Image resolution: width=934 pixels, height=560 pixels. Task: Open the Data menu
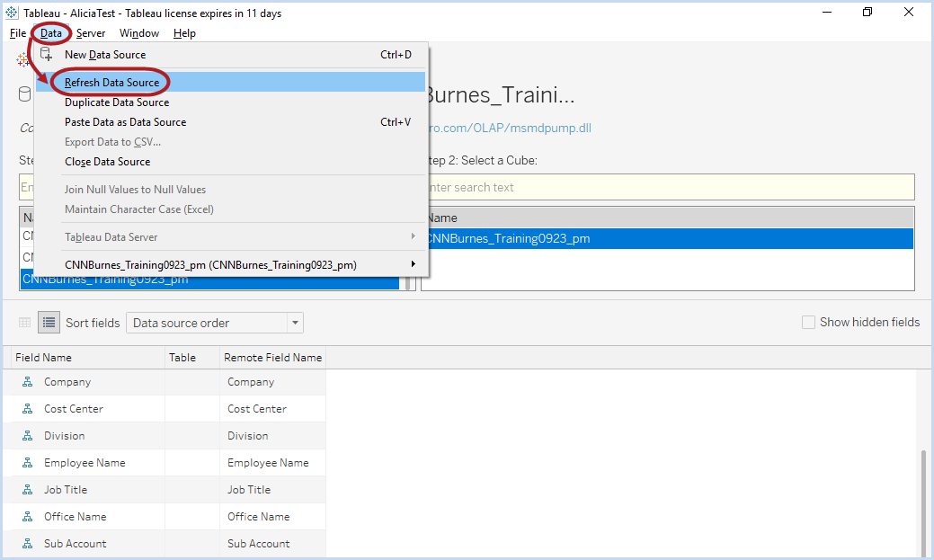(x=51, y=33)
